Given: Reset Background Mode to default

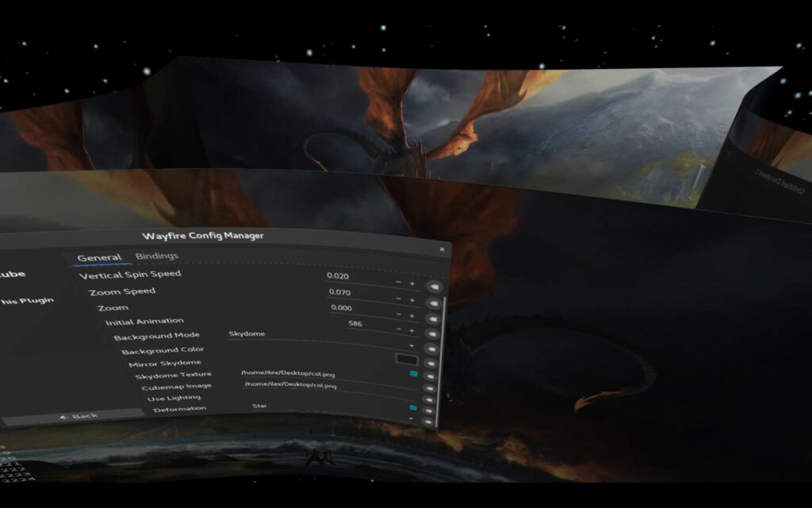Looking at the screenshot, I should coord(434,348).
